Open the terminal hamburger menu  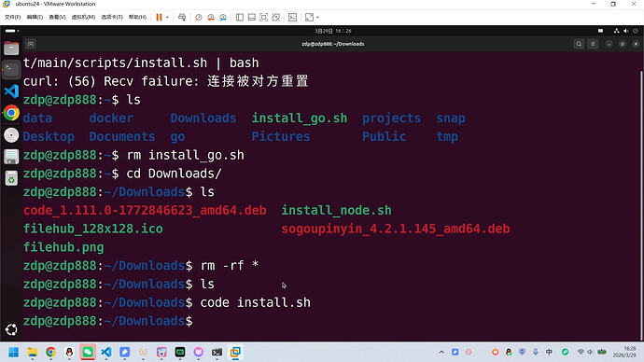(x=593, y=44)
